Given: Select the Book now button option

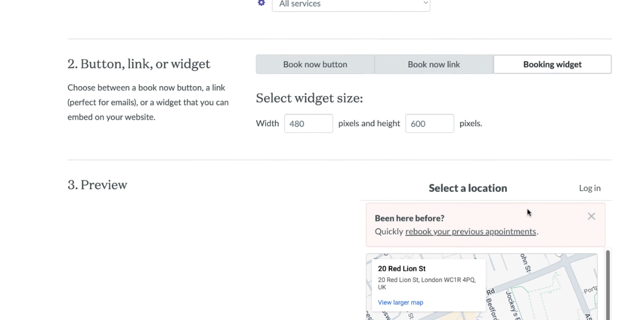Looking at the screenshot, I should tap(315, 64).
